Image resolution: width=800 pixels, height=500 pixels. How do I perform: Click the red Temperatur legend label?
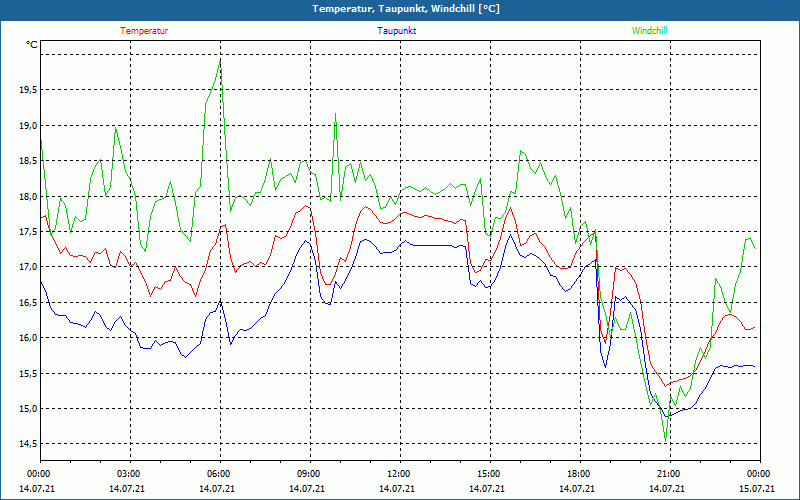pyautogui.click(x=144, y=31)
